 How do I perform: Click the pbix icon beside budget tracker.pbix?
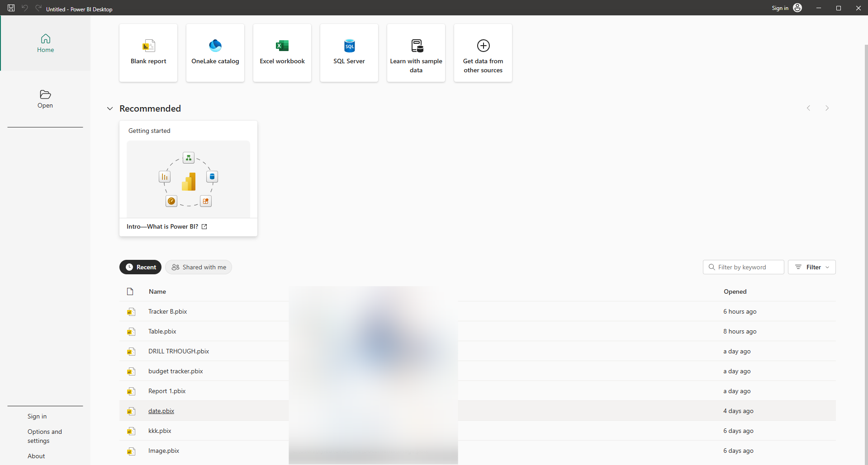131,371
